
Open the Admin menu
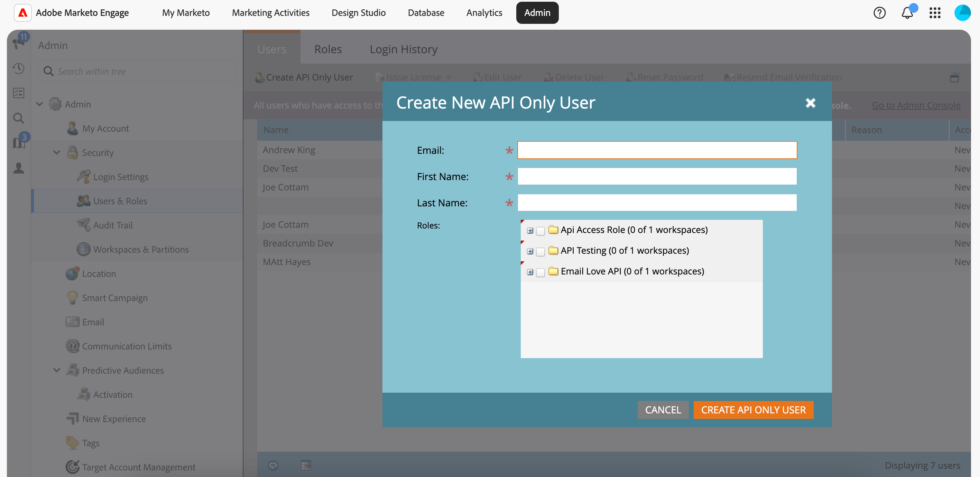point(537,12)
